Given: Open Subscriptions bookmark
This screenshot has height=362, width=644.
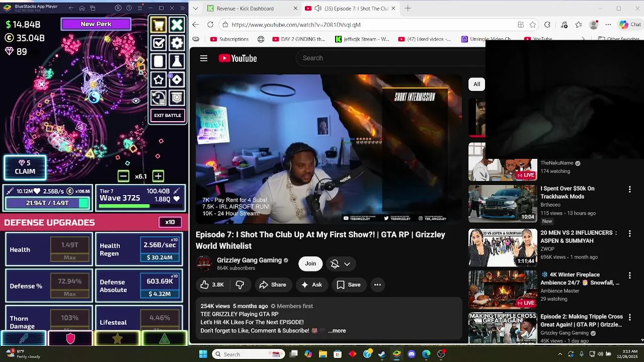Looking at the screenshot, I should tap(229, 39).
